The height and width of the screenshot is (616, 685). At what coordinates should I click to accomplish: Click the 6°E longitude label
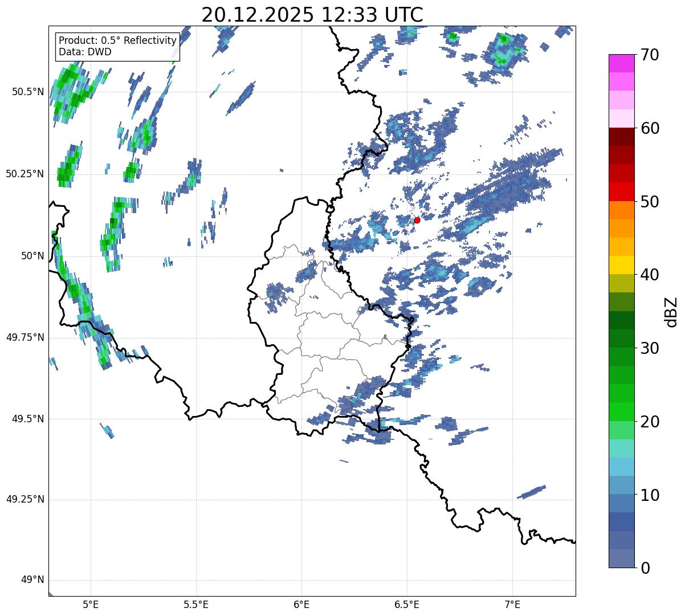[301, 605]
